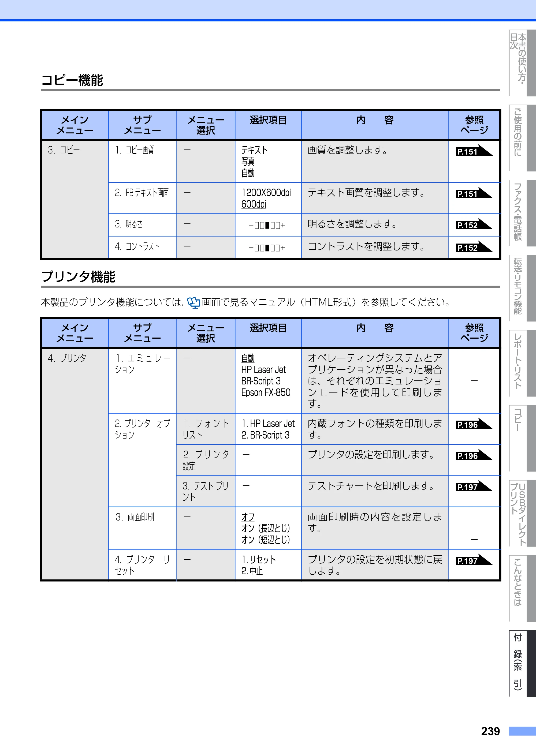The image size is (536, 756).
Task: Click the テキスト copy quality option
Action: [254, 150]
